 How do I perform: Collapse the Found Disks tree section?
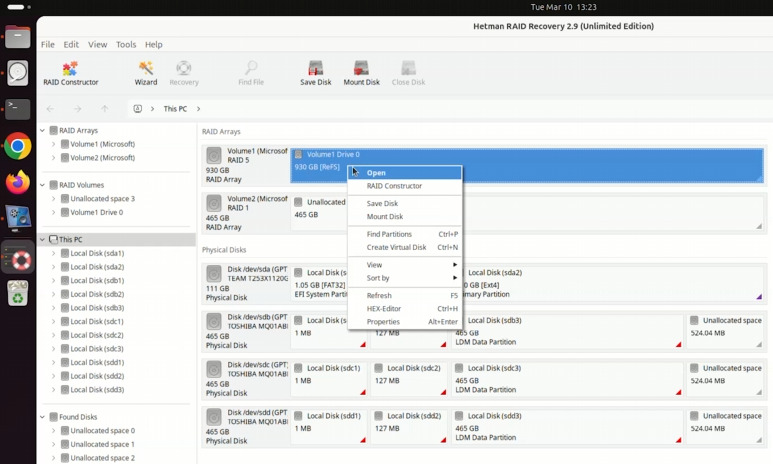coord(42,417)
